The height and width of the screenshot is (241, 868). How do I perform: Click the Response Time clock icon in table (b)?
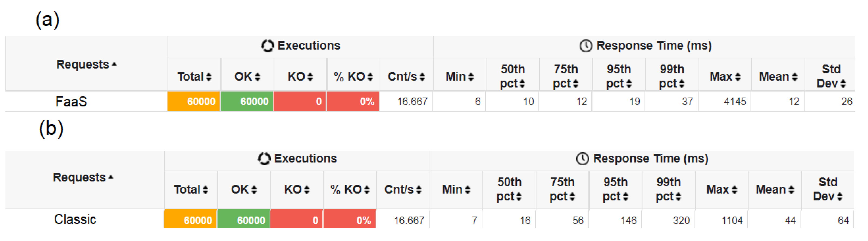[582, 159]
